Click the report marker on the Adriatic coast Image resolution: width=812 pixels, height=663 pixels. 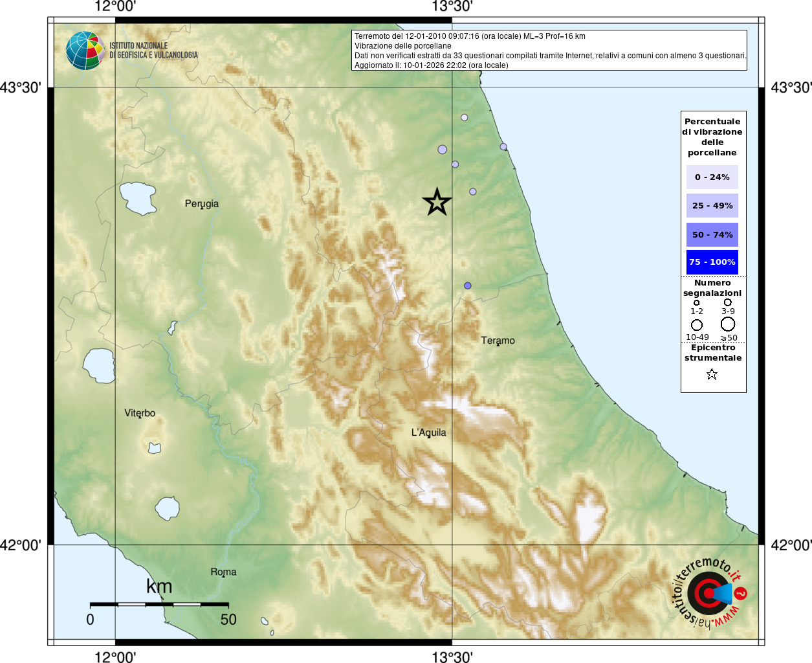tap(503, 147)
